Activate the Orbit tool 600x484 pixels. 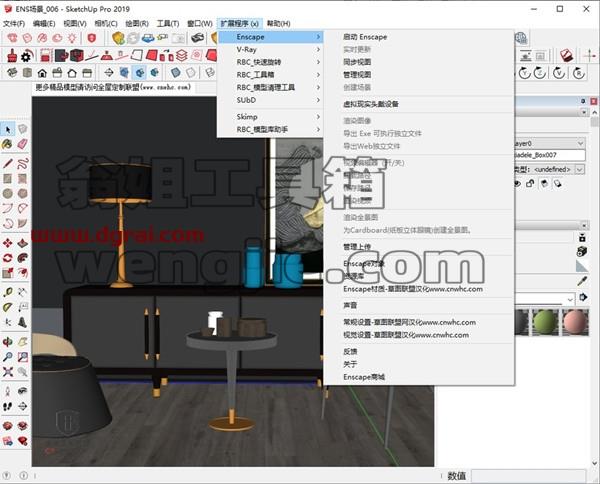(8, 341)
